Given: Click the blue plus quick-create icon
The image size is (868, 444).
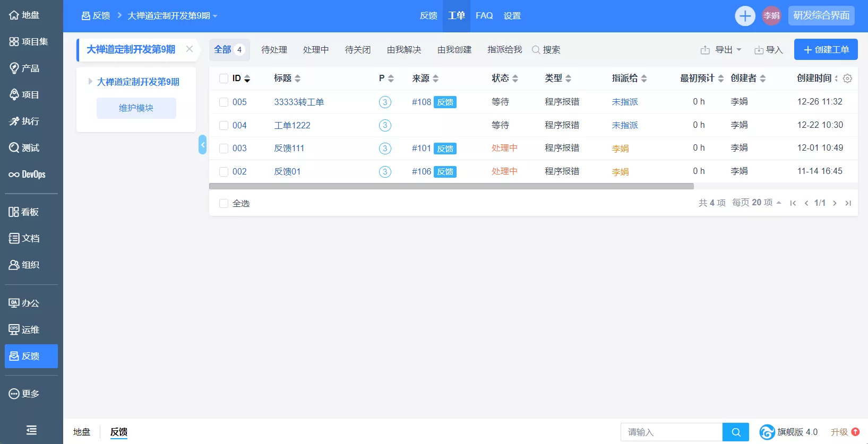Looking at the screenshot, I should [x=745, y=16].
